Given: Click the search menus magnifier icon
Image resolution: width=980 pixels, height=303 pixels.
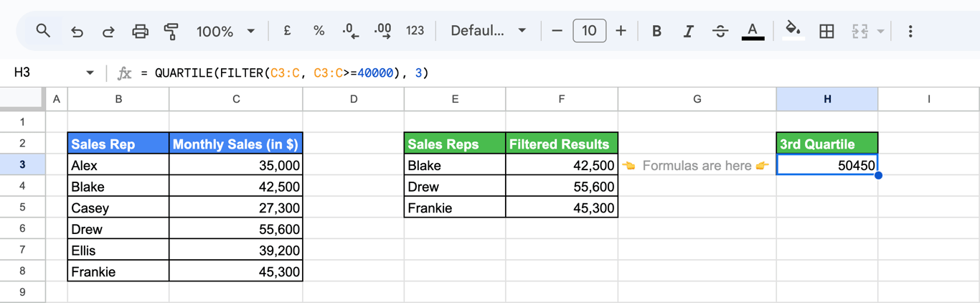Looking at the screenshot, I should tap(43, 31).
